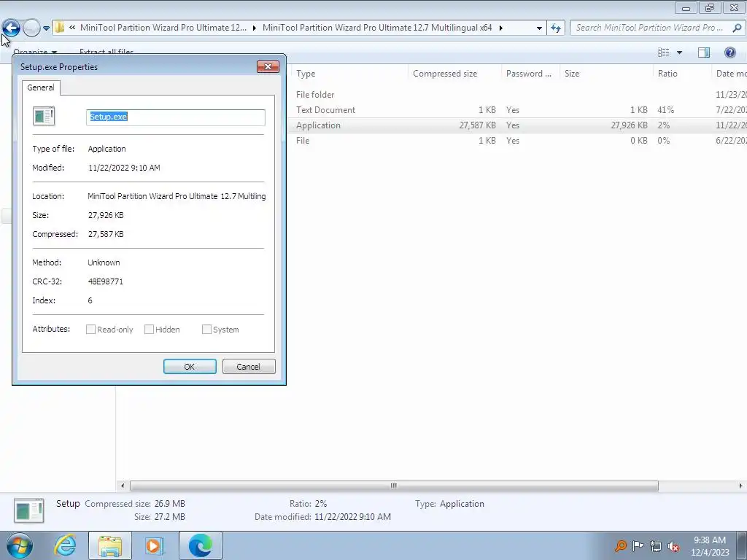
Task: Sort by the Compressed size column header
Action: pos(454,74)
